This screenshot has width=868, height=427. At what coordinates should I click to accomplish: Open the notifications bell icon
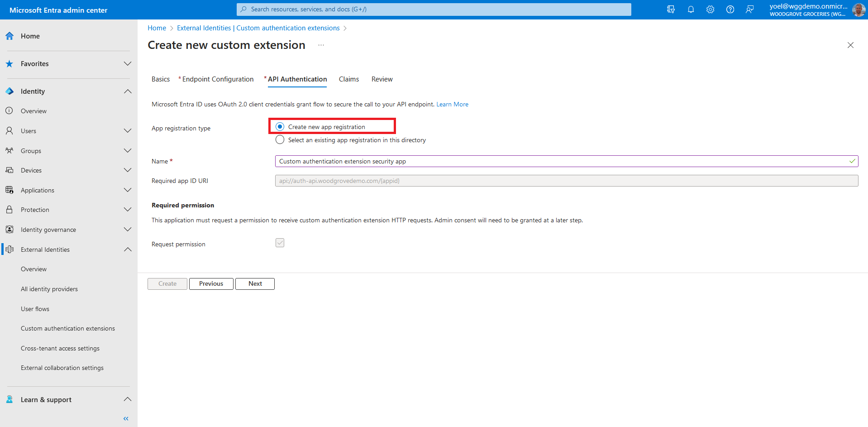(691, 10)
